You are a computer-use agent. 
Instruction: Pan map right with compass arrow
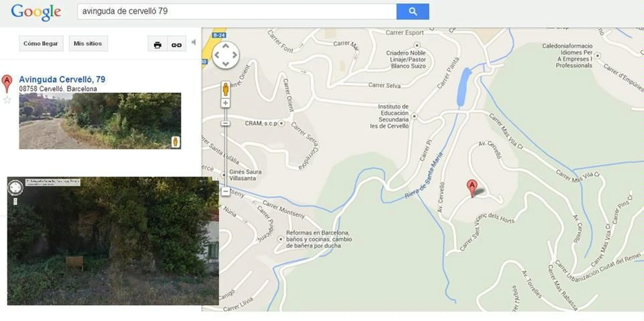coord(235,55)
